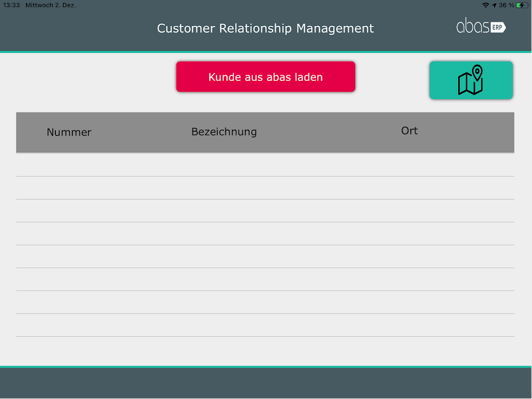Tap the Mittwoch 2. Dez. date
Viewport: 532px width, 399px height.
pyautogui.click(x=50, y=5)
